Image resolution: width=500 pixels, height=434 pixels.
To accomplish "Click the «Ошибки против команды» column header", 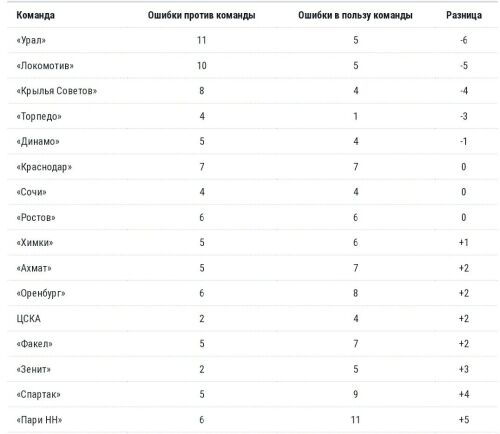I will 201,15.
